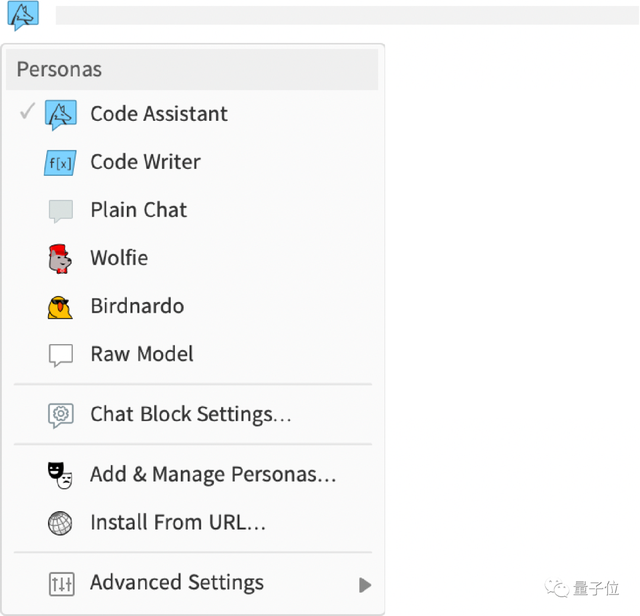Toggle the checkmark beside Code Assistant

coord(28,113)
